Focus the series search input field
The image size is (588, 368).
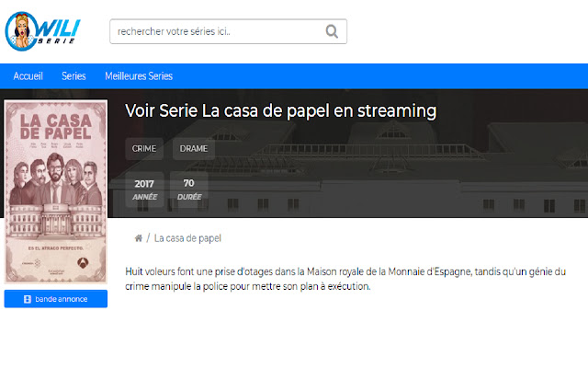(228, 31)
